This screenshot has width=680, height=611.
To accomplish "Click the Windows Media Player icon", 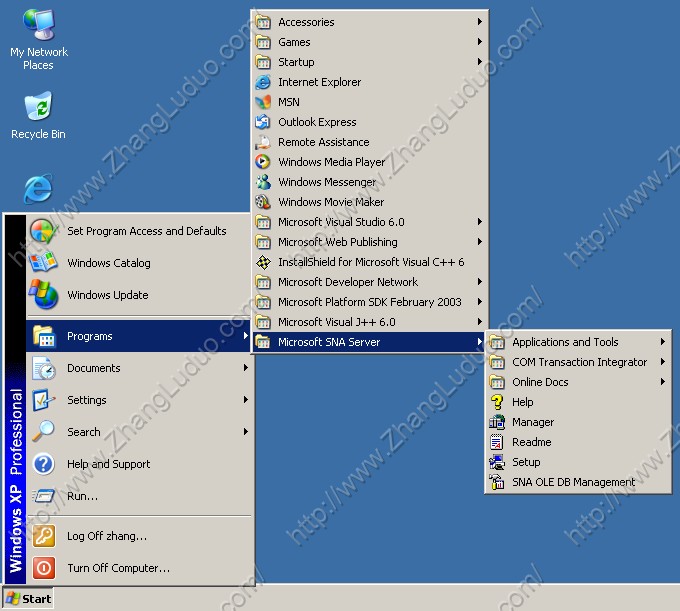I will [263, 162].
